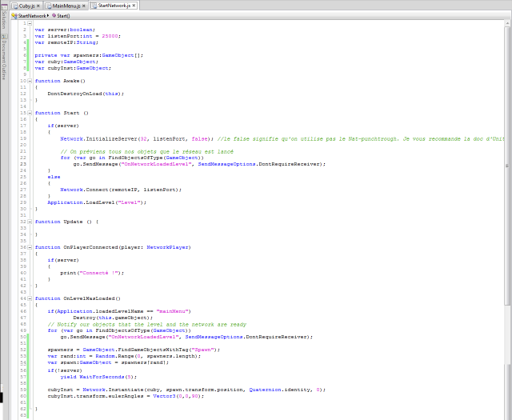Image resolution: width=512 pixels, height=420 pixels.
Task: Click 'Destroy(this.gameObject)' on line 47
Action: 113,318
